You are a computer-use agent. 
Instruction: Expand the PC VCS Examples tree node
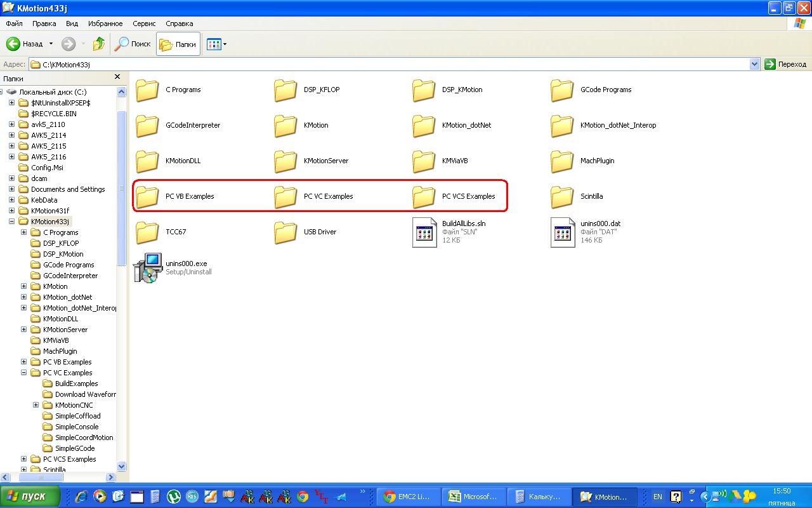[24, 459]
